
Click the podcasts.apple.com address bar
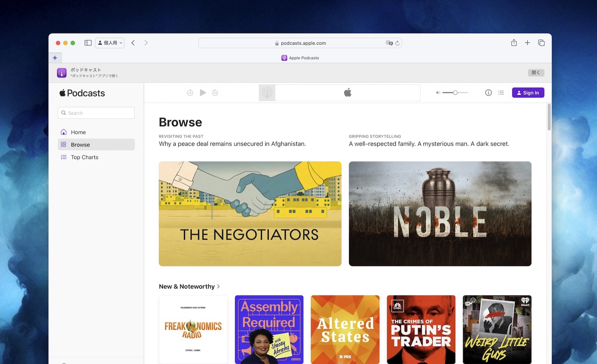(x=300, y=43)
